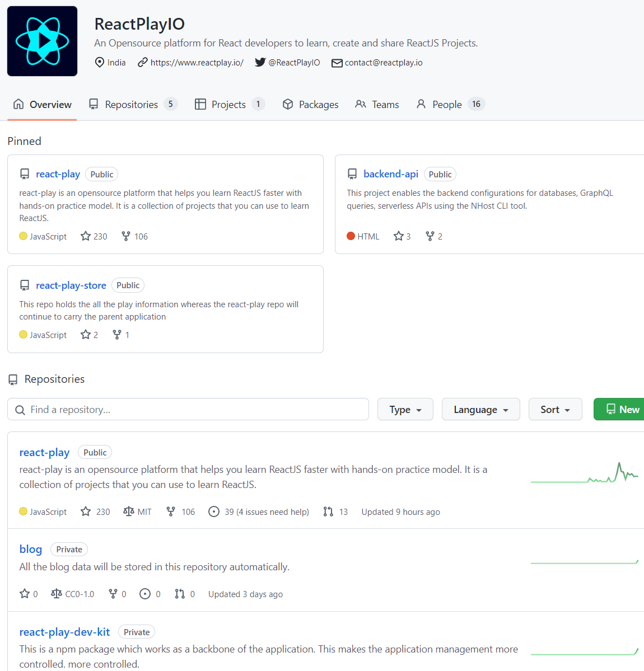Open the Sort dropdown

click(x=555, y=409)
